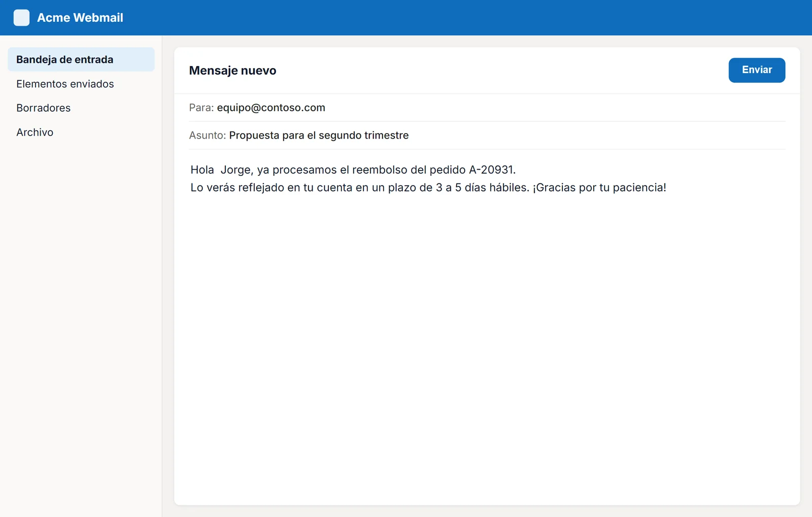Click the Mensaje nuevo heading
Screen dimensions: 812x517
[x=232, y=71]
